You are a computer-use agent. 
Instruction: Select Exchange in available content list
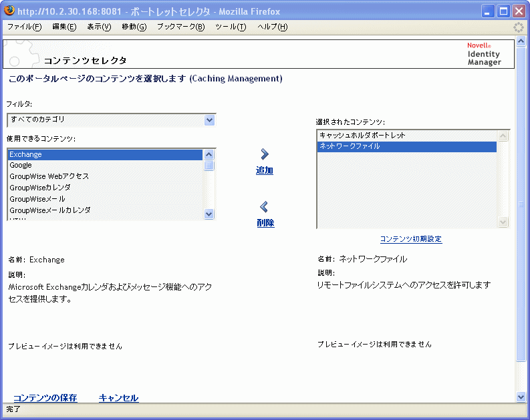click(x=105, y=154)
